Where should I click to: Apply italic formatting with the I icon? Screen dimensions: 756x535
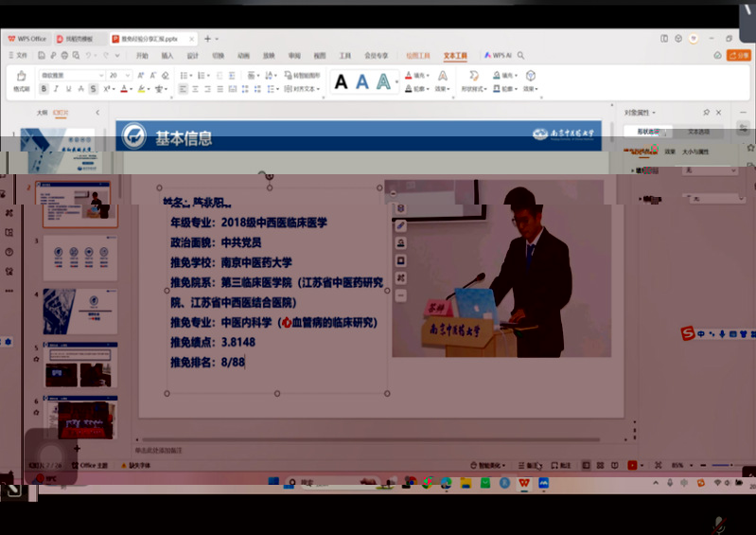(56, 89)
